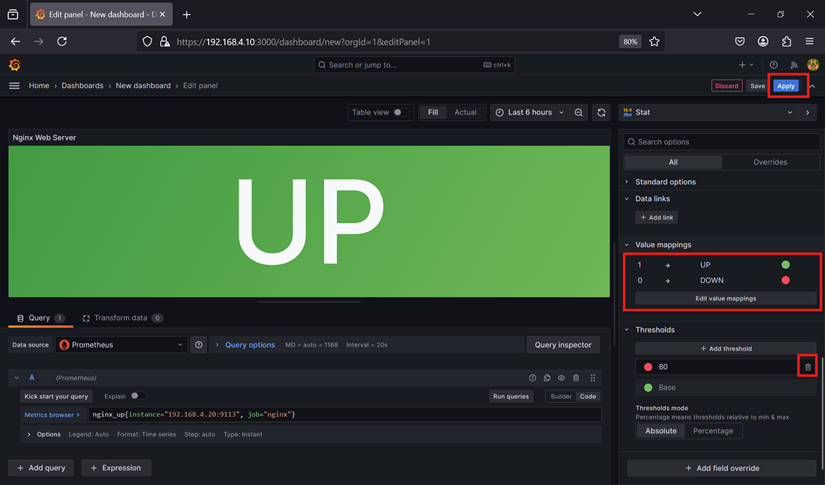Toggle Table view switch
The height and width of the screenshot is (485, 825).
pos(401,113)
